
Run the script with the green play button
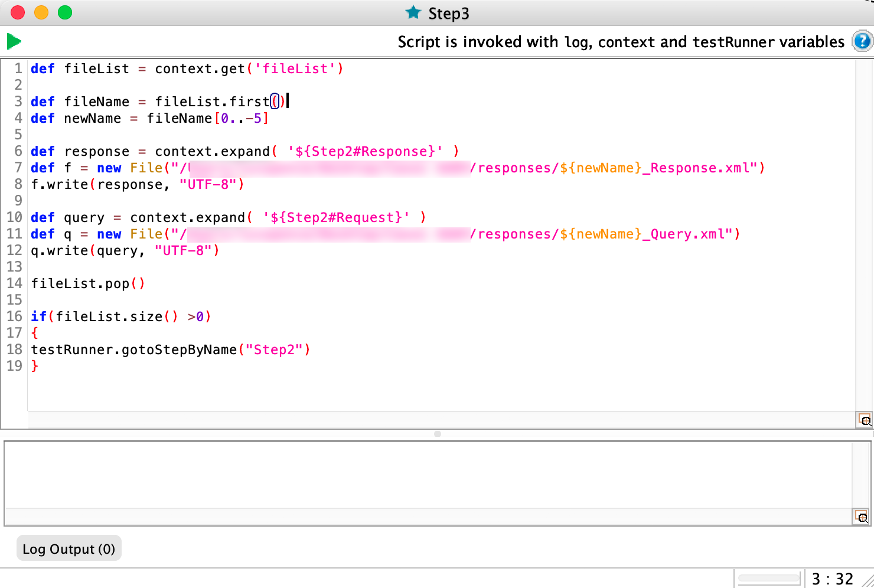point(14,41)
